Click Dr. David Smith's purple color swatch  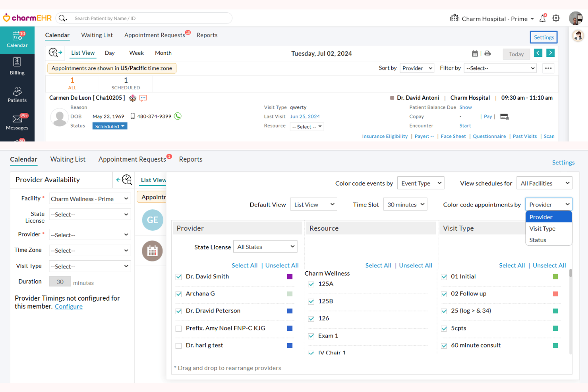pos(290,277)
